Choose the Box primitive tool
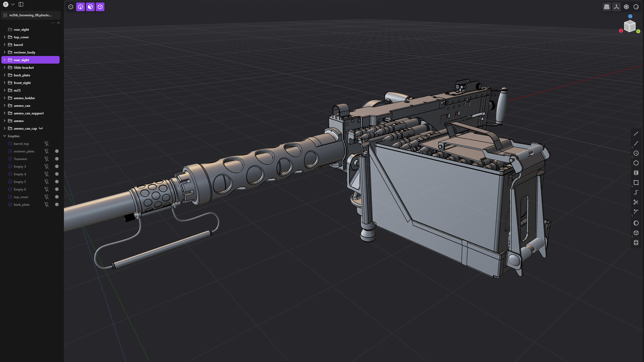The height and width of the screenshot is (362, 644). (636, 233)
